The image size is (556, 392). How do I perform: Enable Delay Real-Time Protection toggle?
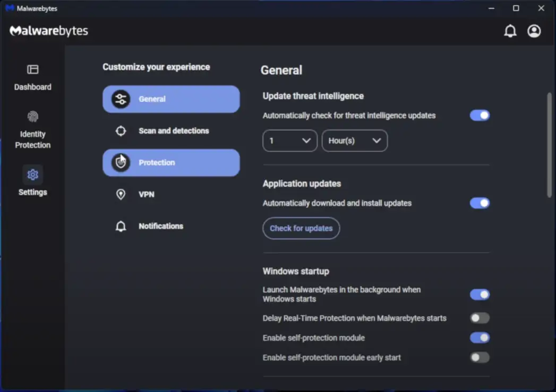(x=480, y=318)
